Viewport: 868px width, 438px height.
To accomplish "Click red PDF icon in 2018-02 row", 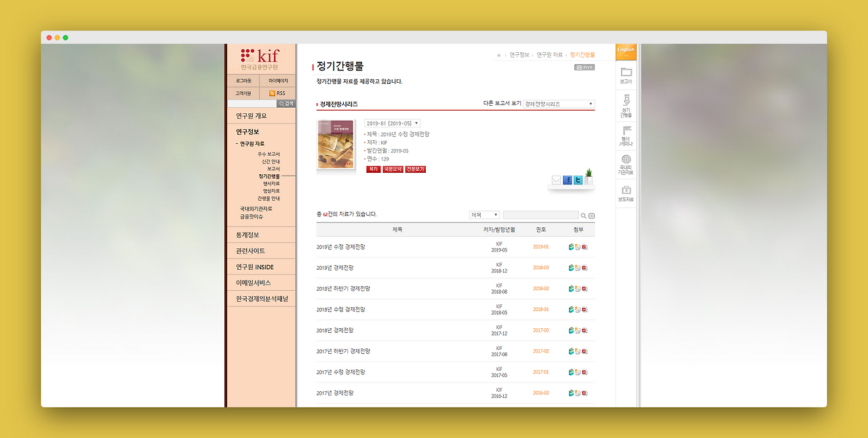I will (x=585, y=289).
